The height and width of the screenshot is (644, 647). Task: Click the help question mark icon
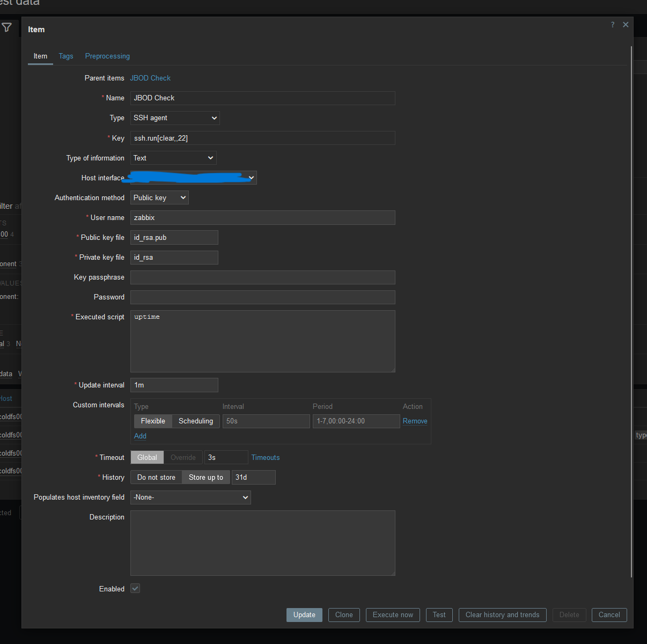point(613,25)
